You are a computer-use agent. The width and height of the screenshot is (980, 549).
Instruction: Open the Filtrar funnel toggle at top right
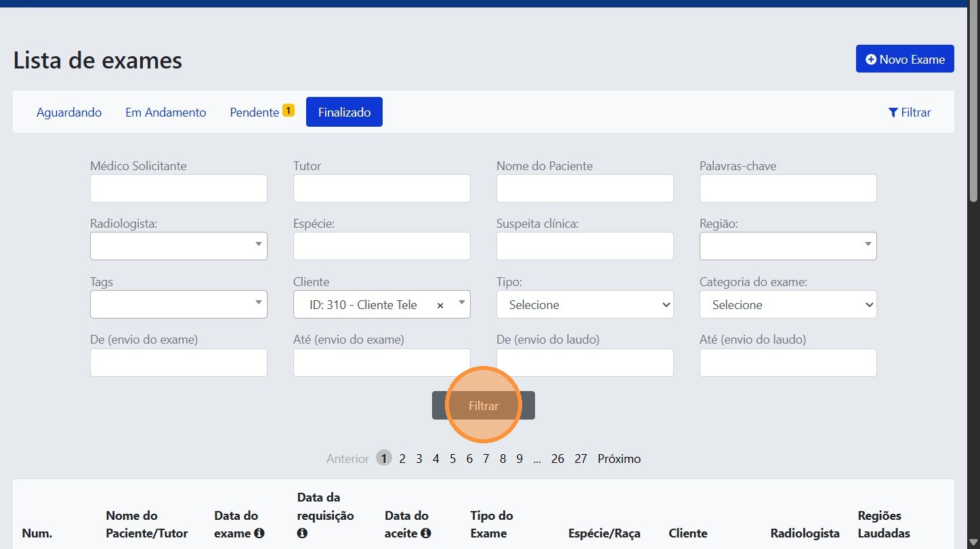pyautogui.click(x=910, y=113)
